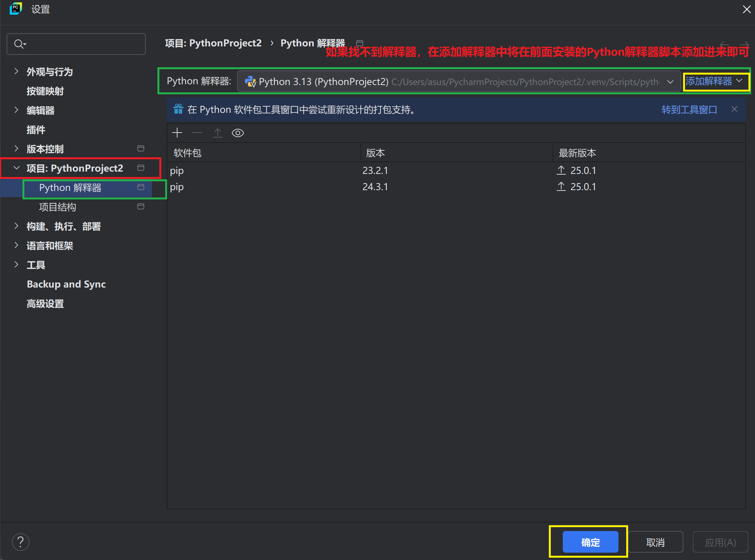Screen dimensions: 755x560
Task: Select 项目结构 in the settings tree
Action: [58, 207]
